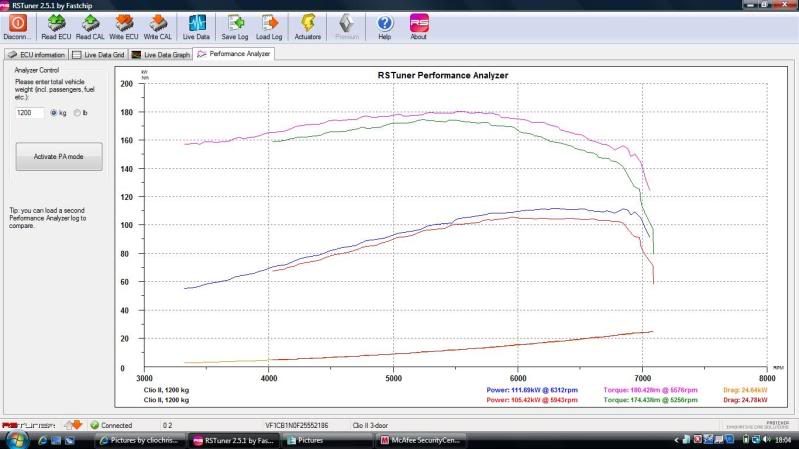The image size is (799, 449).
Task: Select the kg weight unit radio button
Action: 54,113
